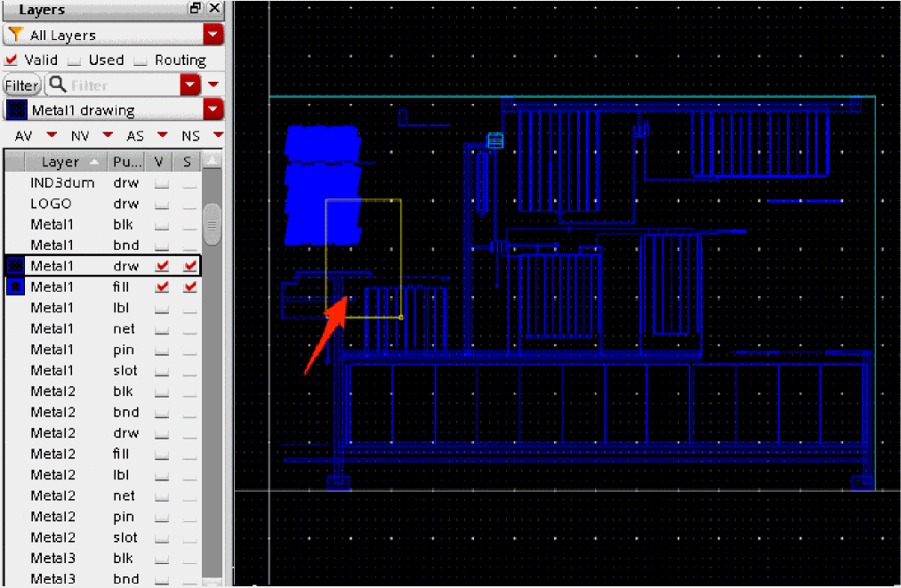The width and height of the screenshot is (901, 588).
Task: Click the funnel icon beside All Layers
Action: (x=16, y=35)
